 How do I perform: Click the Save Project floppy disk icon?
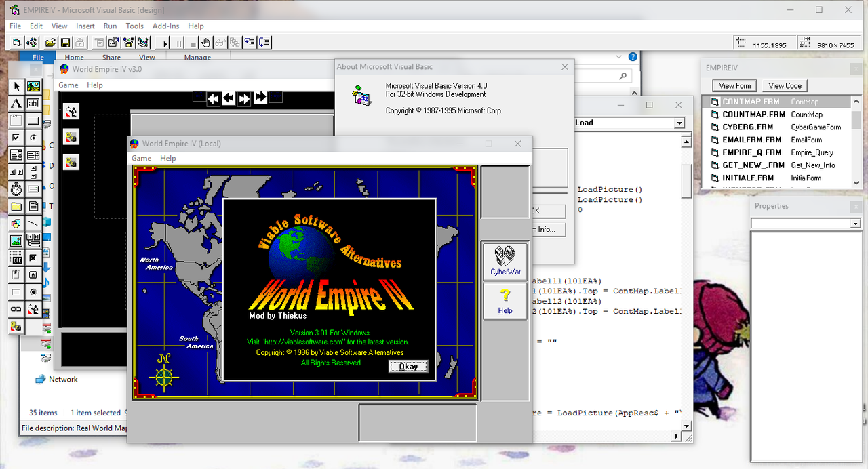pos(66,43)
